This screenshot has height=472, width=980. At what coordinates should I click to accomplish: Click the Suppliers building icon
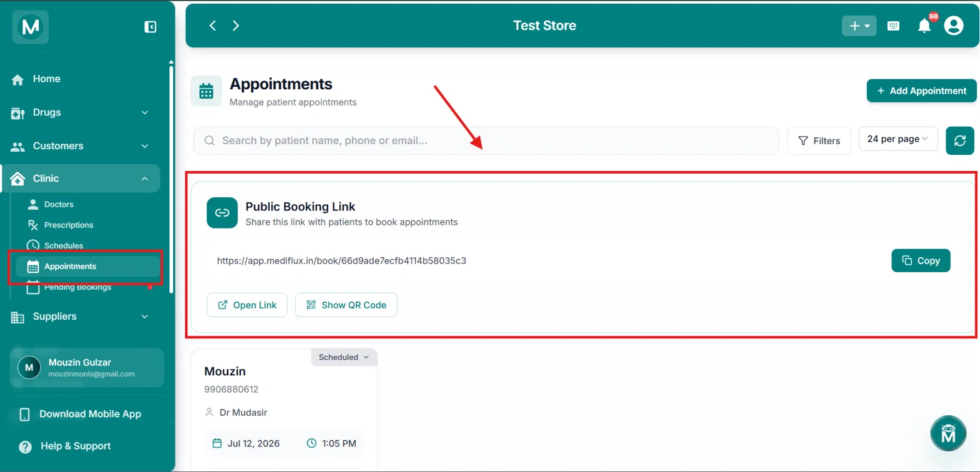tap(17, 317)
